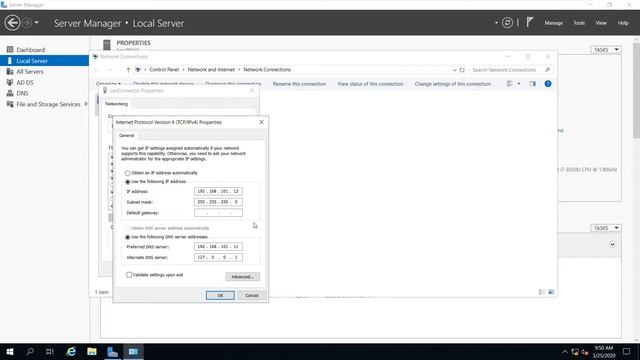Open the Help menu
The width and height of the screenshot is (640, 360).
click(623, 23)
